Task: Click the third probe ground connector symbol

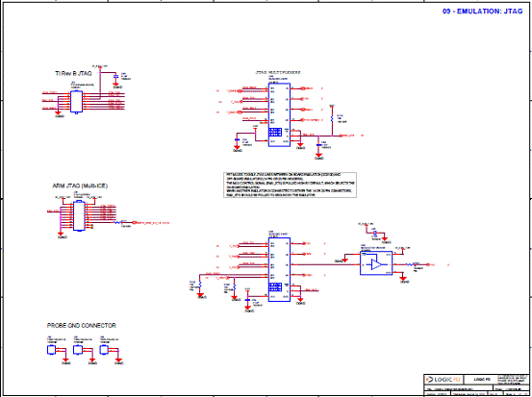Action: click(104, 350)
